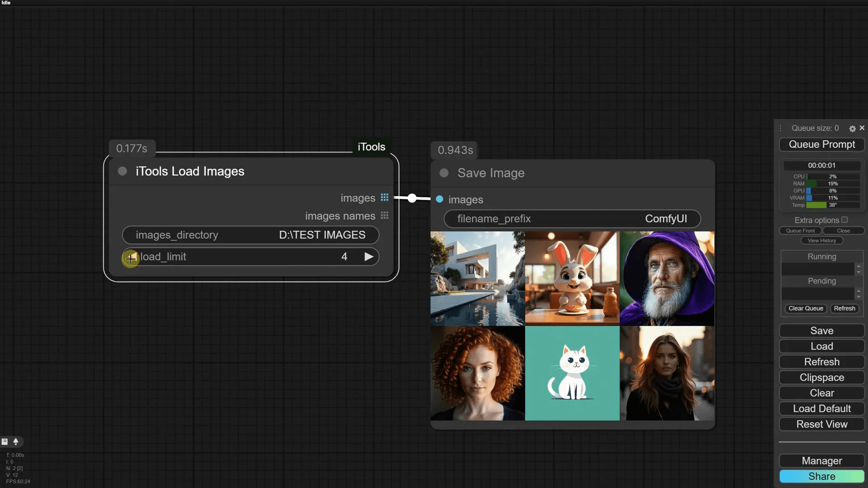Image resolution: width=868 pixels, height=488 pixels.
Task: Click the Pending list box
Action: [x=818, y=293]
